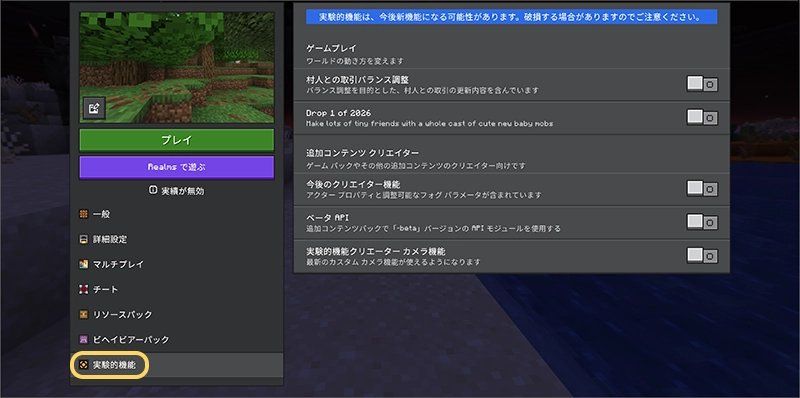Open the 一般 settings tab
800x398 pixels.
177,214
